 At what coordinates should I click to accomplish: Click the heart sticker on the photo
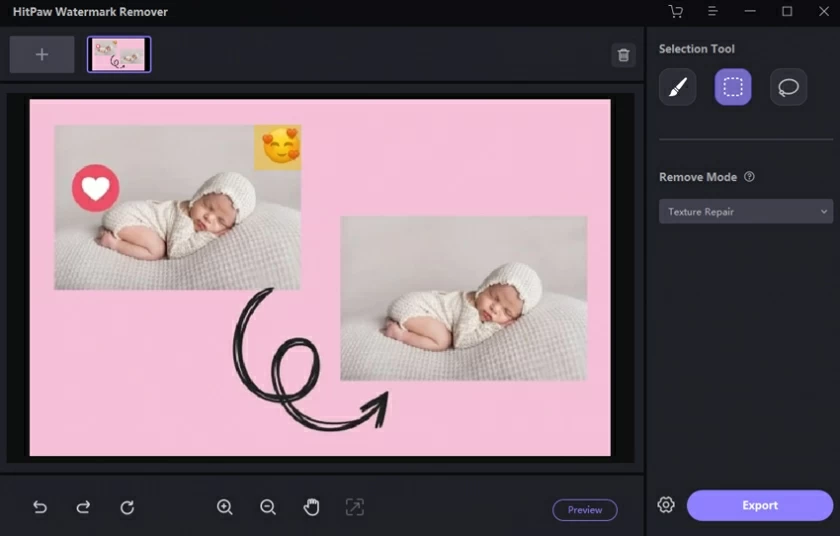[x=96, y=188]
